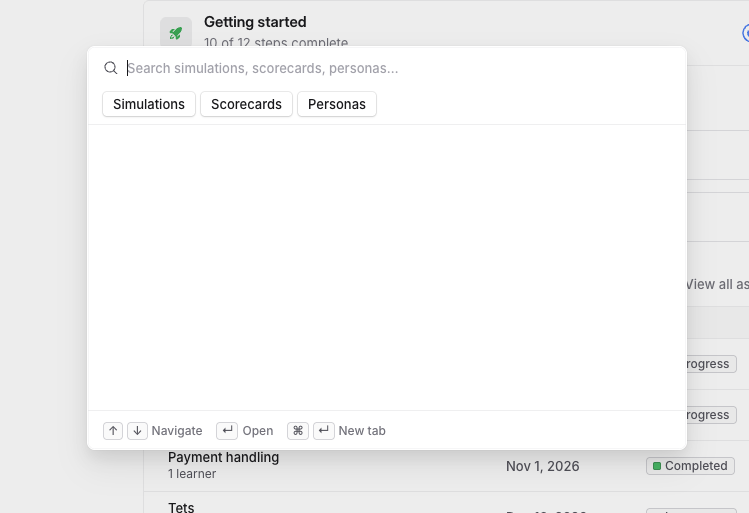The width and height of the screenshot is (749, 513).
Task: Click the up arrow navigate key
Action: (113, 431)
